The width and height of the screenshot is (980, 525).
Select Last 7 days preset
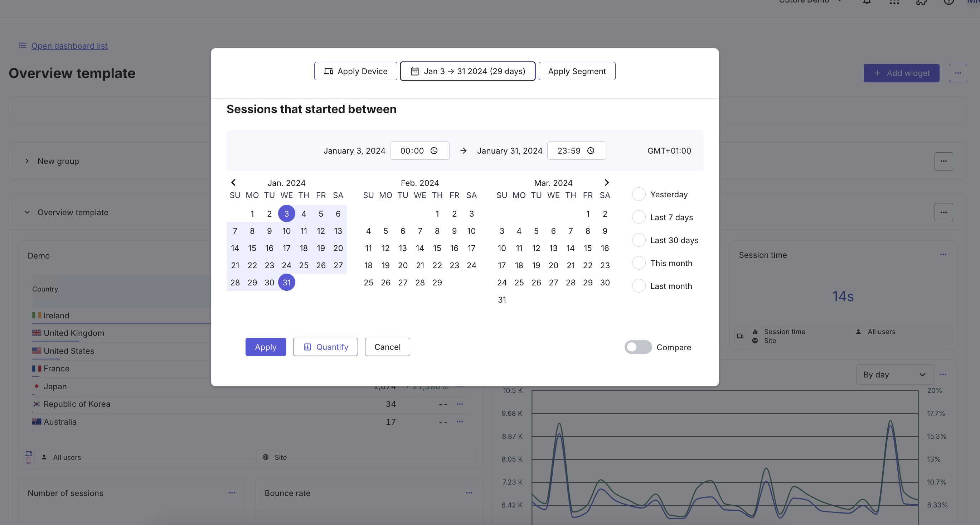pyautogui.click(x=639, y=217)
